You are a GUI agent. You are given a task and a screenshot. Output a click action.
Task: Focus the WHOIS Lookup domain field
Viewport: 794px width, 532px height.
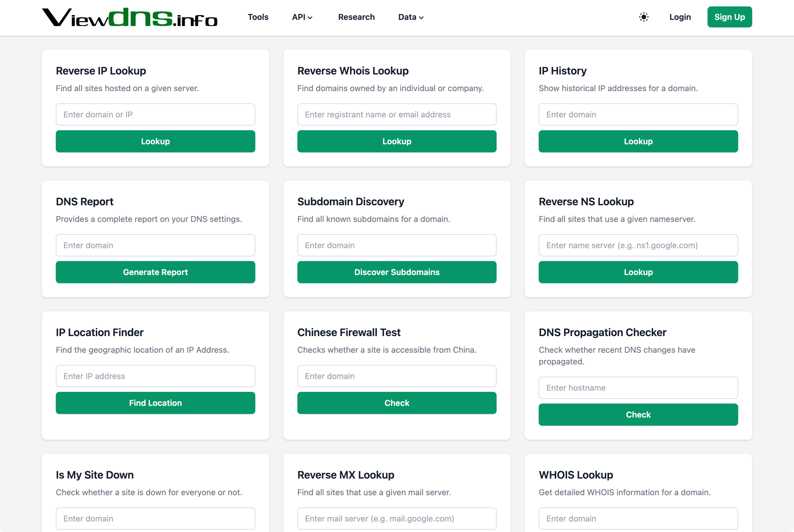[x=638, y=518]
